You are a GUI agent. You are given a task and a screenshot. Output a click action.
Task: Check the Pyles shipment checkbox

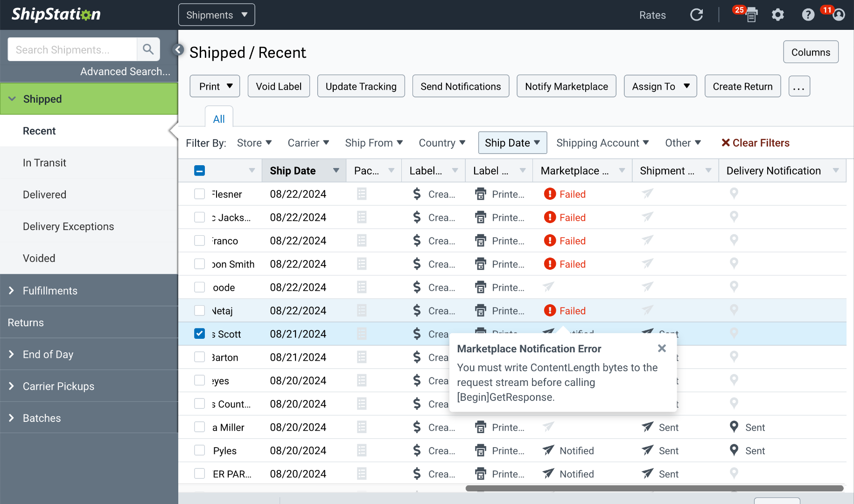click(199, 450)
